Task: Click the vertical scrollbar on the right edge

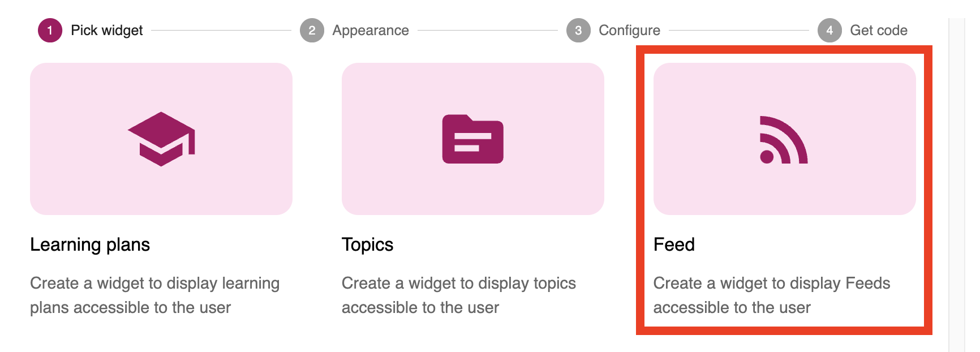Action: coord(957,181)
